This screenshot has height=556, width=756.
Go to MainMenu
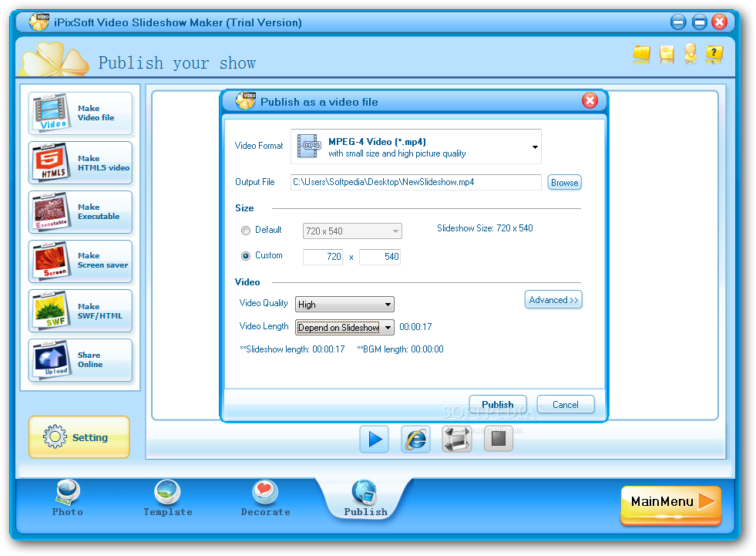pyautogui.click(x=670, y=504)
